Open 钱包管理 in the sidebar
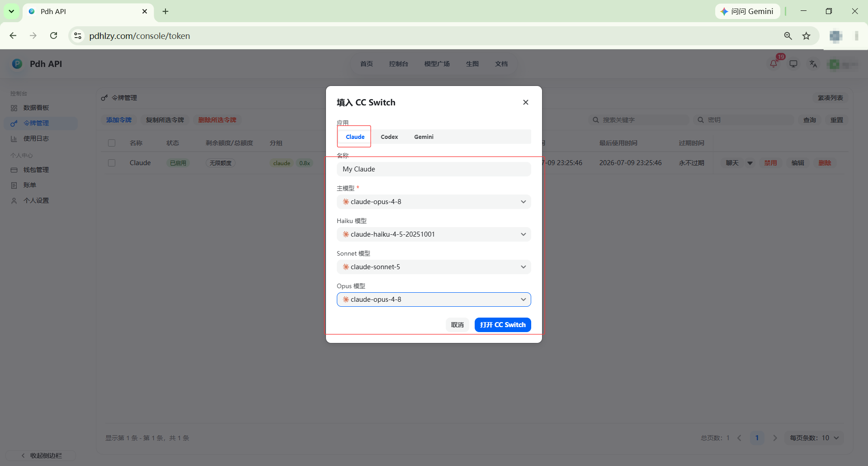Viewport: 868px width, 466px height. click(36, 170)
